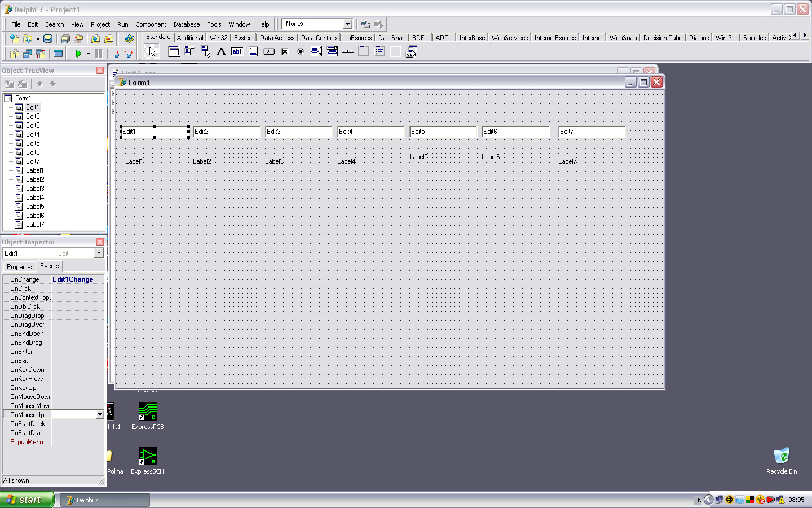
Task: Switch to the Additional palette tab
Action: tap(190, 38)
